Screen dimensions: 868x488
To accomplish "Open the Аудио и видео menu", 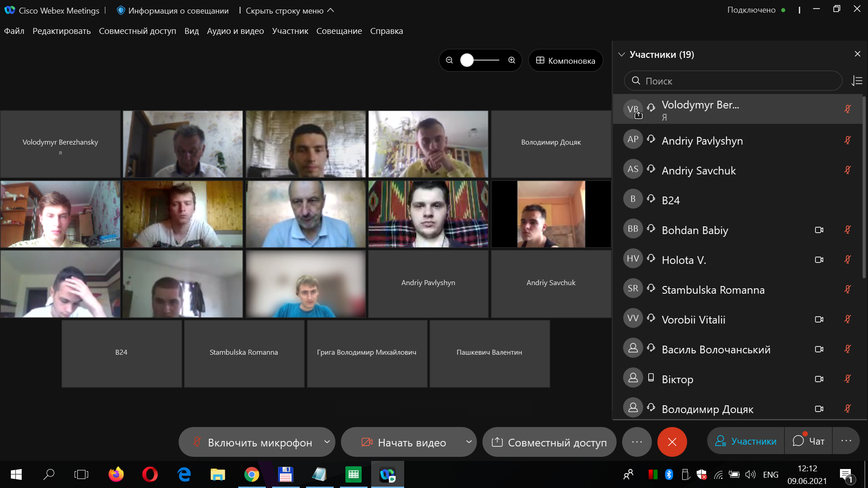I will point(235,31).
